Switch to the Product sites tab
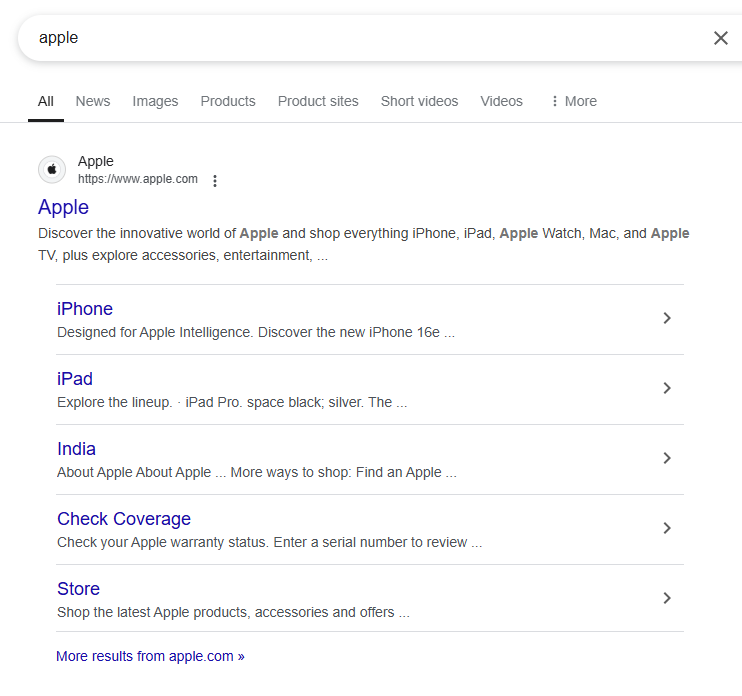This screenshot has width=742, height=696. coord(318,101)
